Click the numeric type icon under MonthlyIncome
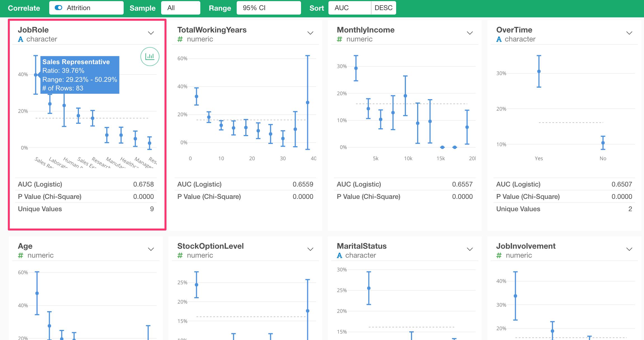644x340 pixels. pos(339,39)
